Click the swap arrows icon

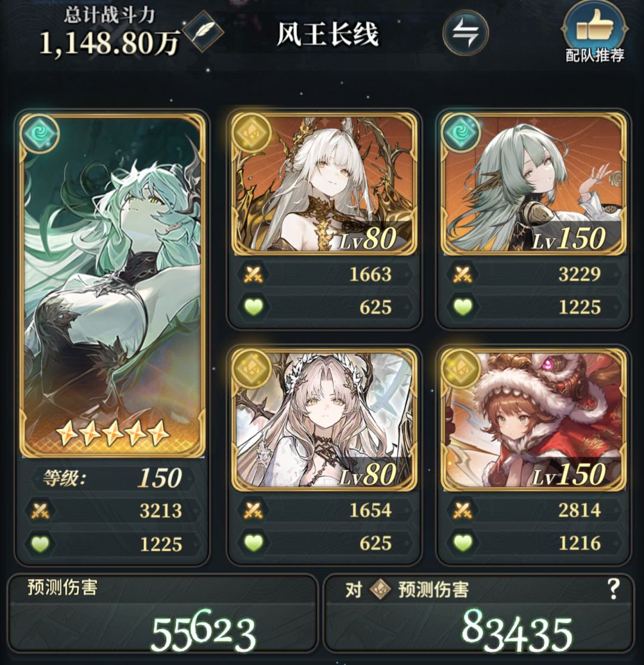465,33
